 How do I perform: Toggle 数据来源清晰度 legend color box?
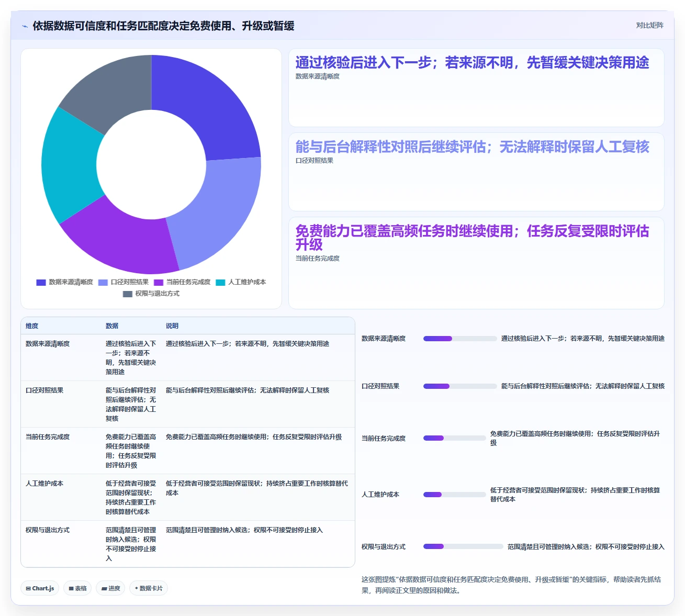(x=41, y=282)
